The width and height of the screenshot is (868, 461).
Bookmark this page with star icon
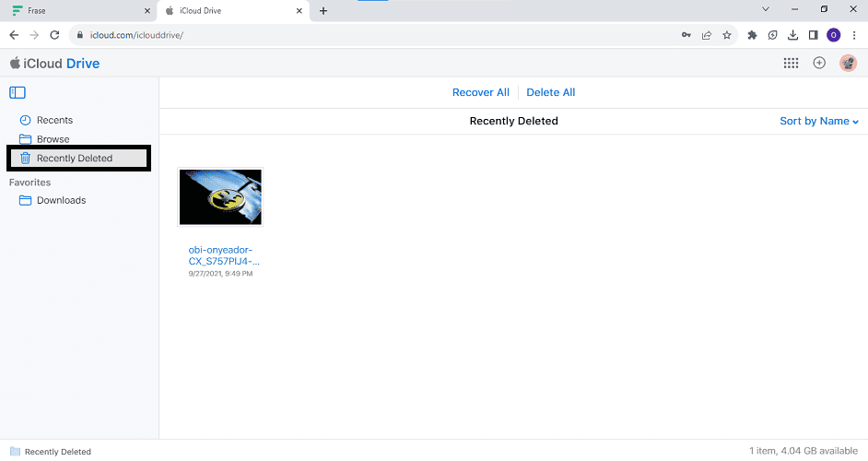click(x=727, y=35)
